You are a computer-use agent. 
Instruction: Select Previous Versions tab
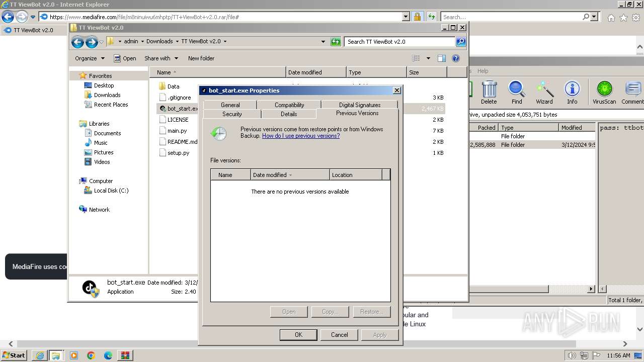[x=357, y=113]
